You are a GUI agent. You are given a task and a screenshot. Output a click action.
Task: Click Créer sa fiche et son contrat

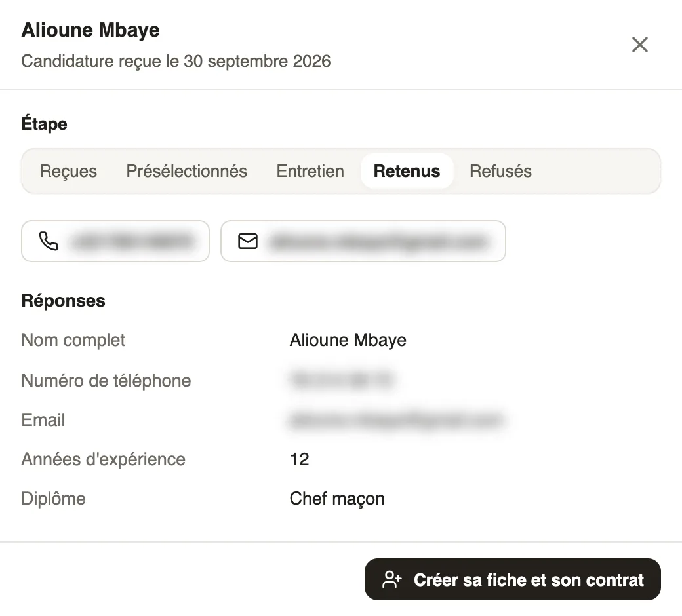[512, 579]
